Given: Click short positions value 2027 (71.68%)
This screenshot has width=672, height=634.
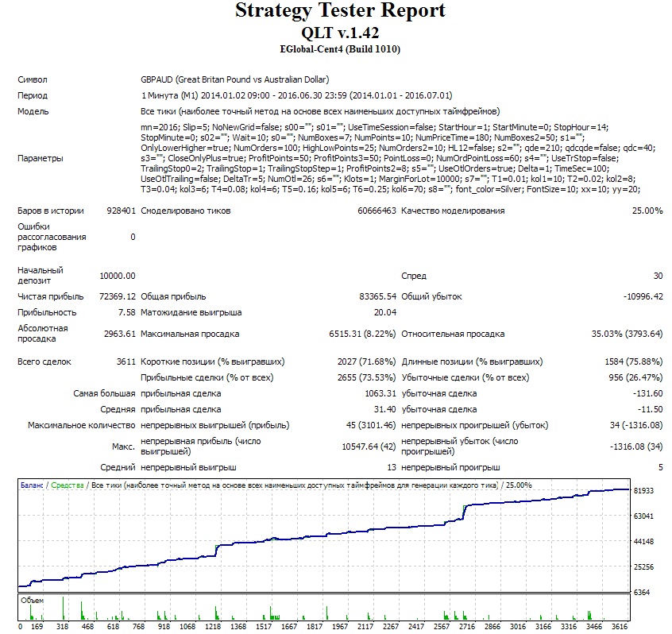Looking at the screenshot, I should tap(366, 361).
